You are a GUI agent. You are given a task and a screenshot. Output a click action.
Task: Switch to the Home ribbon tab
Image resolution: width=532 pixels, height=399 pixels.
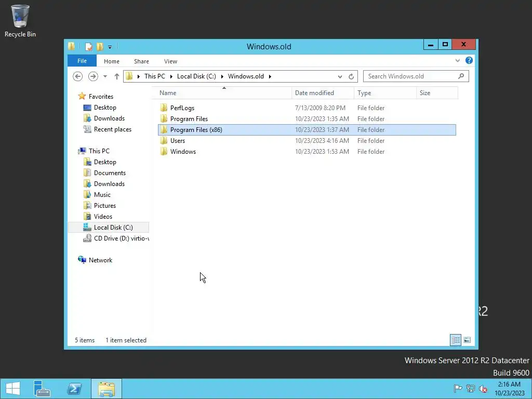[x=112, y=61]
